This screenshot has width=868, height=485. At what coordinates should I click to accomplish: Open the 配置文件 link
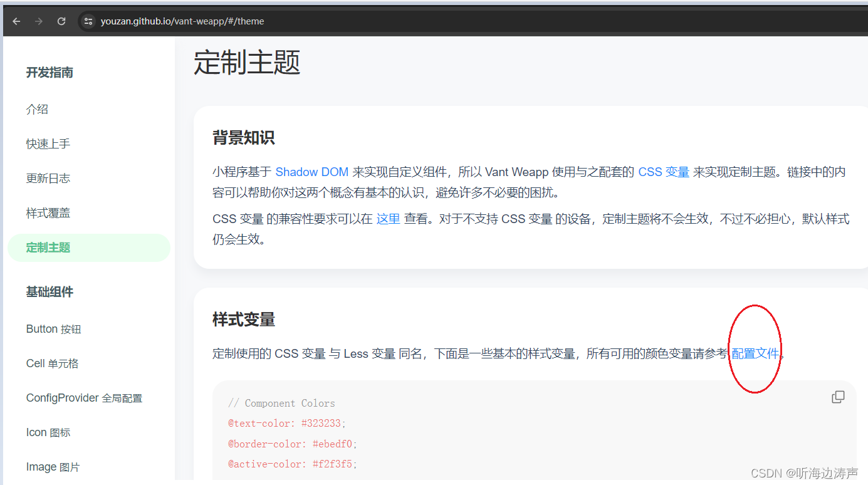(755, 353)
